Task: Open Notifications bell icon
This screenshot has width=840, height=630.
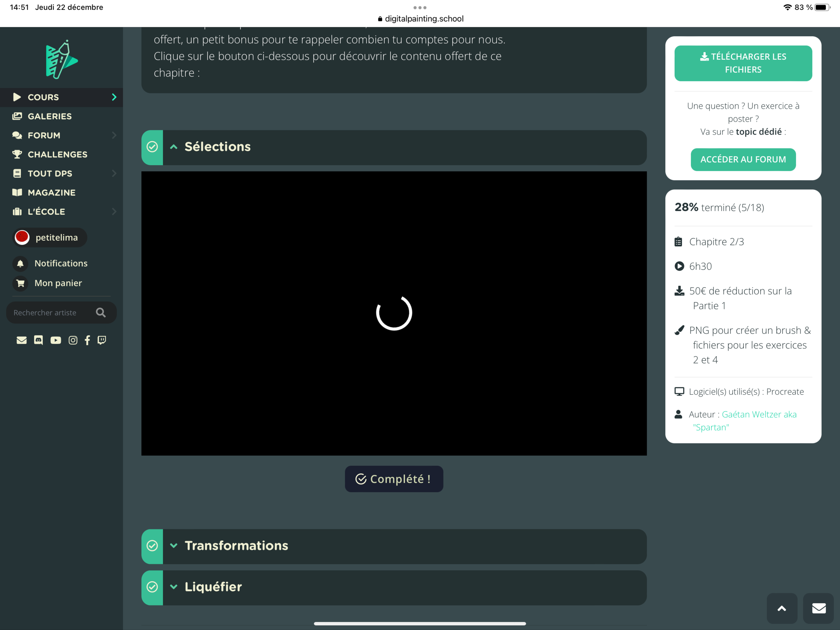Action: tap(20, 263)
